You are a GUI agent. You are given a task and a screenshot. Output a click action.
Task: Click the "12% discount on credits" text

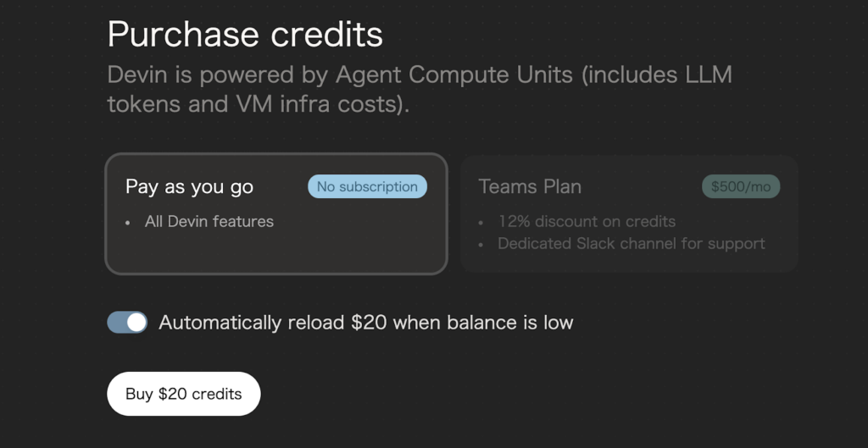[587, 222]
